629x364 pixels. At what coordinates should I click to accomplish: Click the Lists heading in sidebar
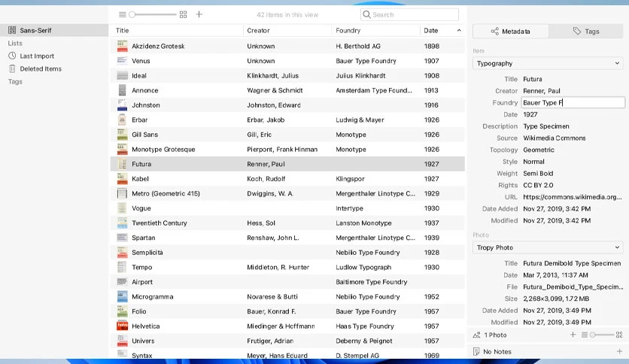(15, 44)
